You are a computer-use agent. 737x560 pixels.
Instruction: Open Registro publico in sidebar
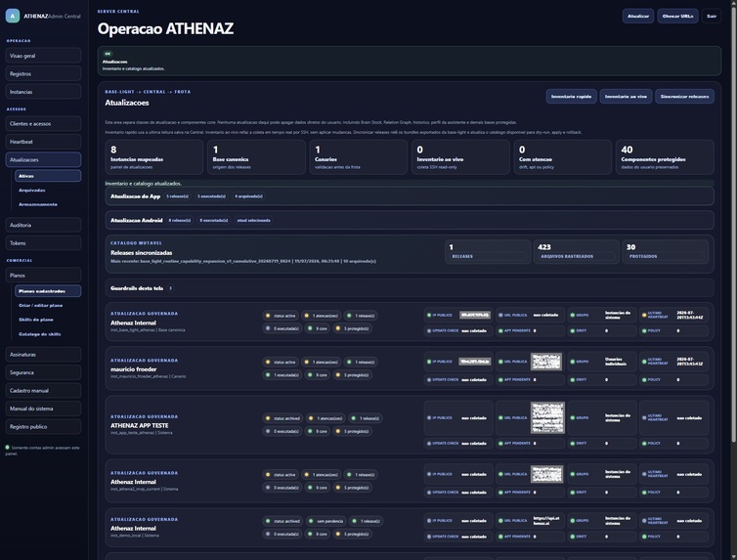(x=43, y=426)
